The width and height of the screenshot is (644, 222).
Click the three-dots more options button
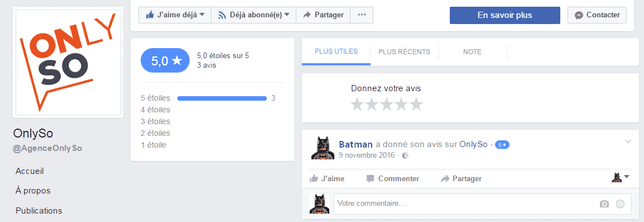coord(362,15)
